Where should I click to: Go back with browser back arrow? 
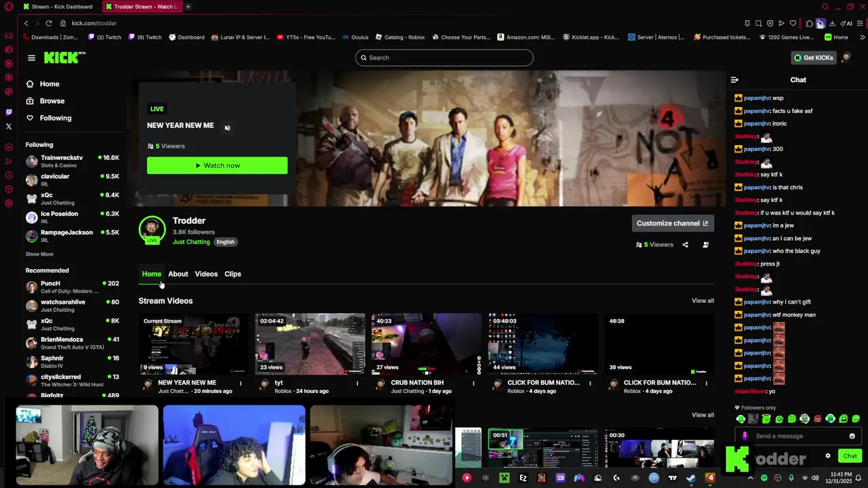(x=26, y=23)
